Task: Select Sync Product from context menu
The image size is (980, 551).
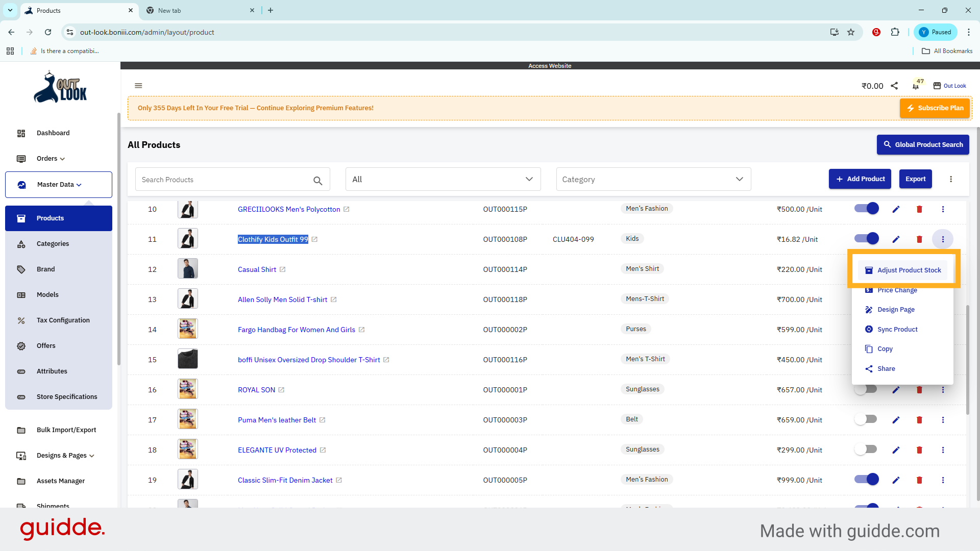Action: click(x=897, y=330)
